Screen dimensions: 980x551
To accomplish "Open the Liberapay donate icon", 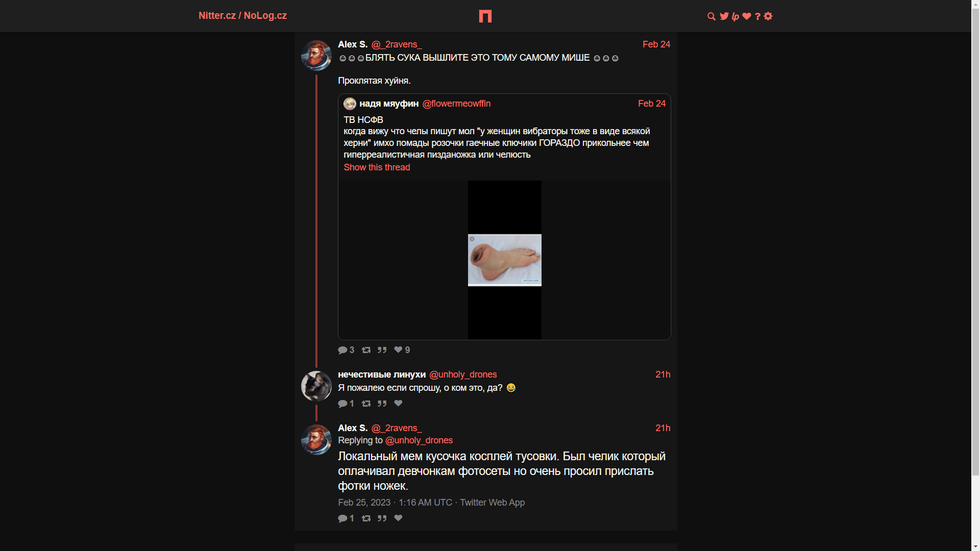I will pyautogui.click(x=736, y=16).
